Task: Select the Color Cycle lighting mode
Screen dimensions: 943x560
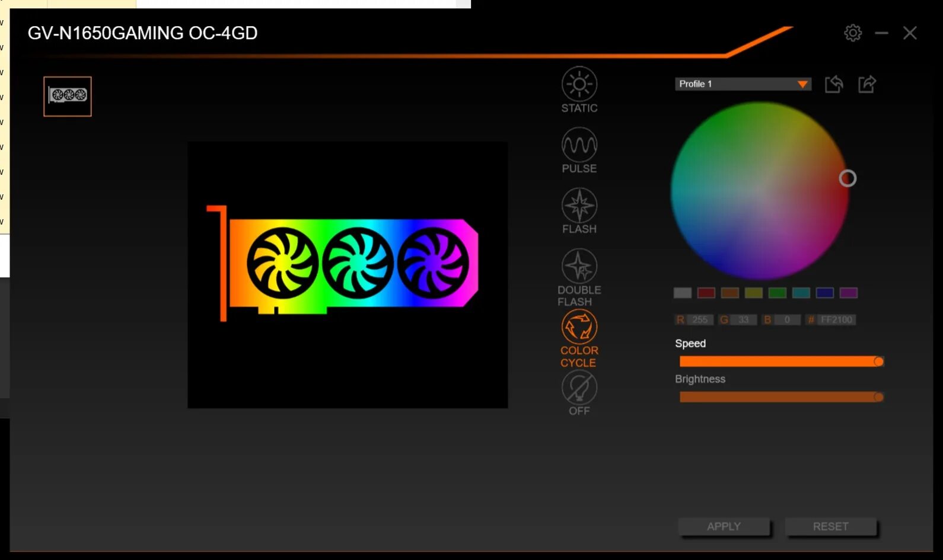Action: [579, 327]
